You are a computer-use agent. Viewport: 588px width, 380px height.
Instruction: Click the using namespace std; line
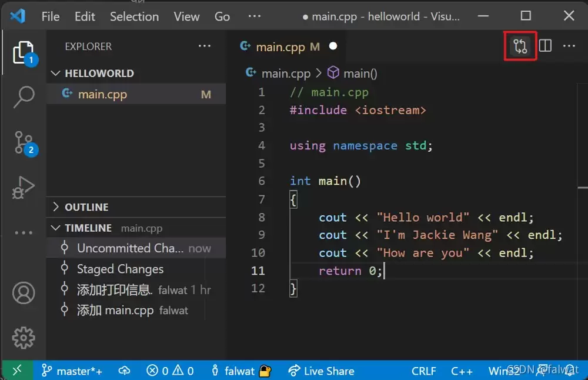point(361,145)
